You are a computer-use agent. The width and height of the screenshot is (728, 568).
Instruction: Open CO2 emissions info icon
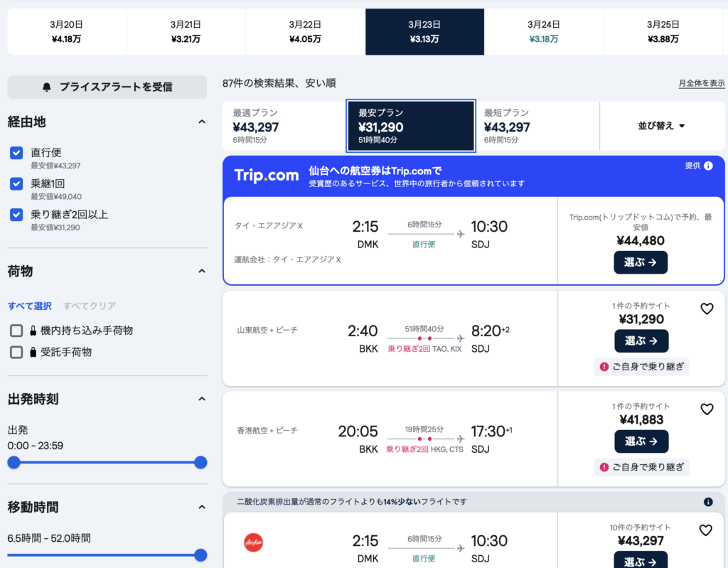708,502
